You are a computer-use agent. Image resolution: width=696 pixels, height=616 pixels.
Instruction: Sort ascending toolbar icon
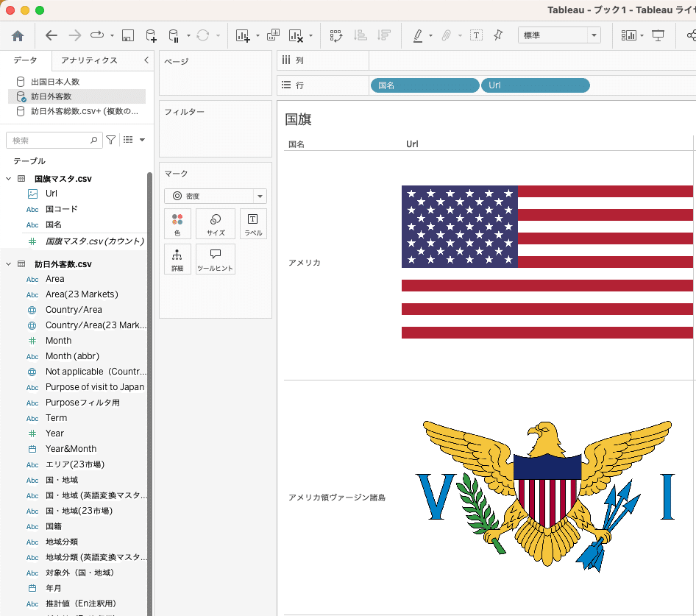(x=360, y=35)
